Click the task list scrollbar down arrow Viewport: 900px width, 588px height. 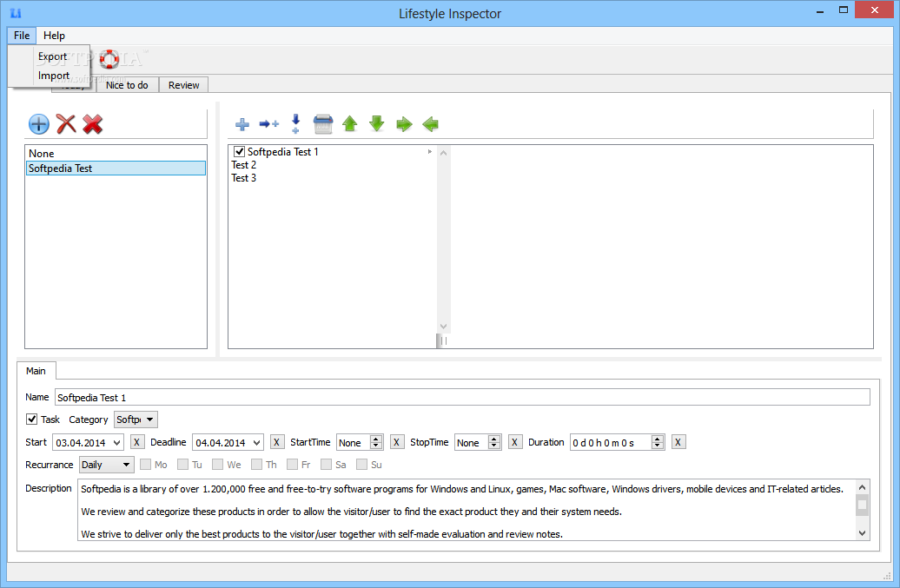[443, 327]
